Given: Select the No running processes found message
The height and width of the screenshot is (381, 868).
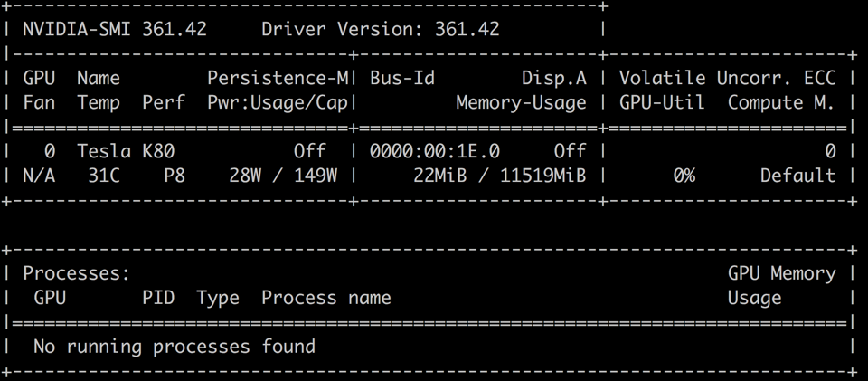Looking at the screenshot, I should [x=175, y=346].
